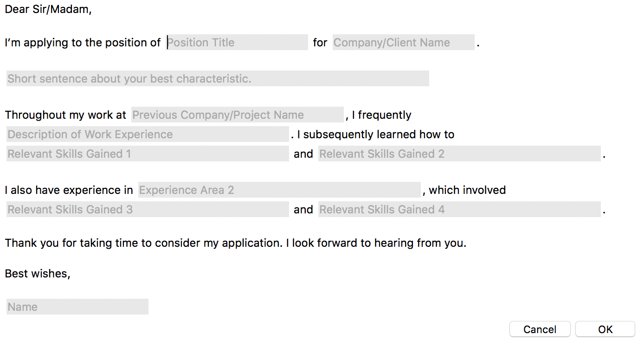This screenshot has width=644, height=347.
Task: Select the Relevant Skills Gained 2 field
Action: click(459, 154)
